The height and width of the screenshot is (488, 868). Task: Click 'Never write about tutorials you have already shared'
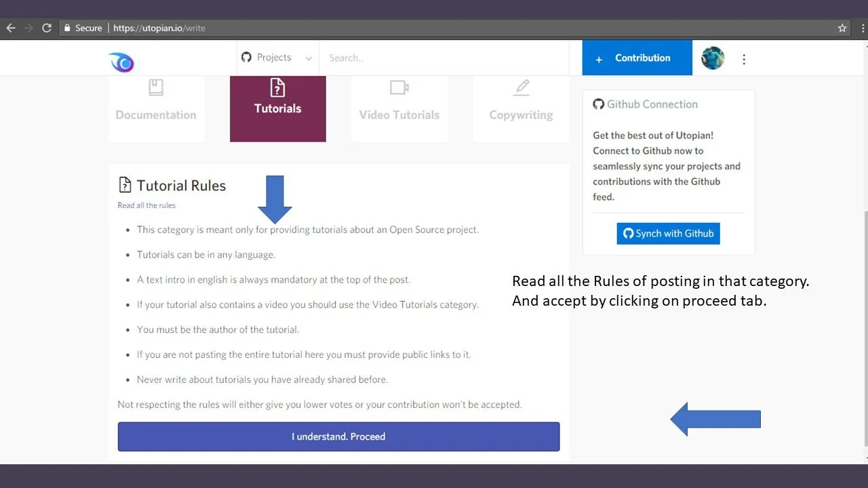262,380
